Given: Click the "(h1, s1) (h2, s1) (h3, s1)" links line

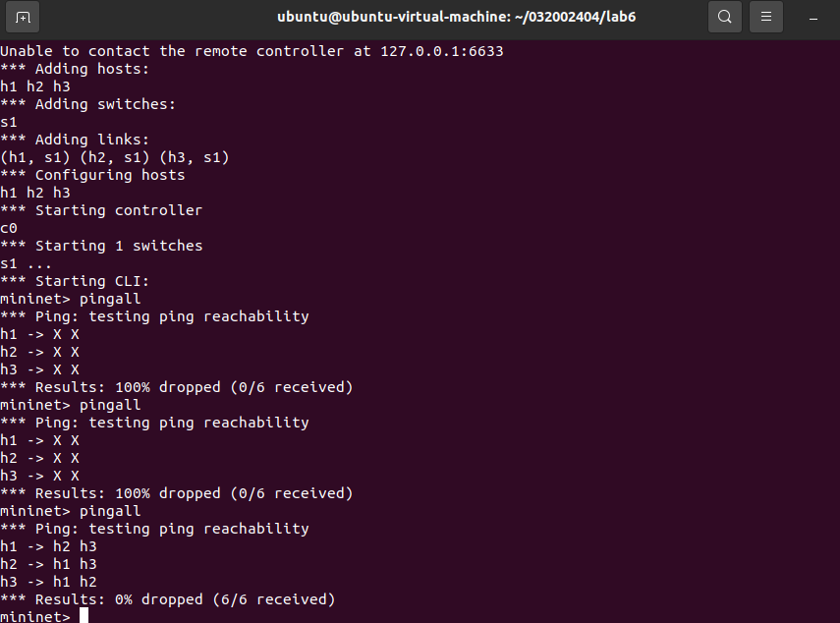Looking at the screenshot, I should [x=115, y=157].
